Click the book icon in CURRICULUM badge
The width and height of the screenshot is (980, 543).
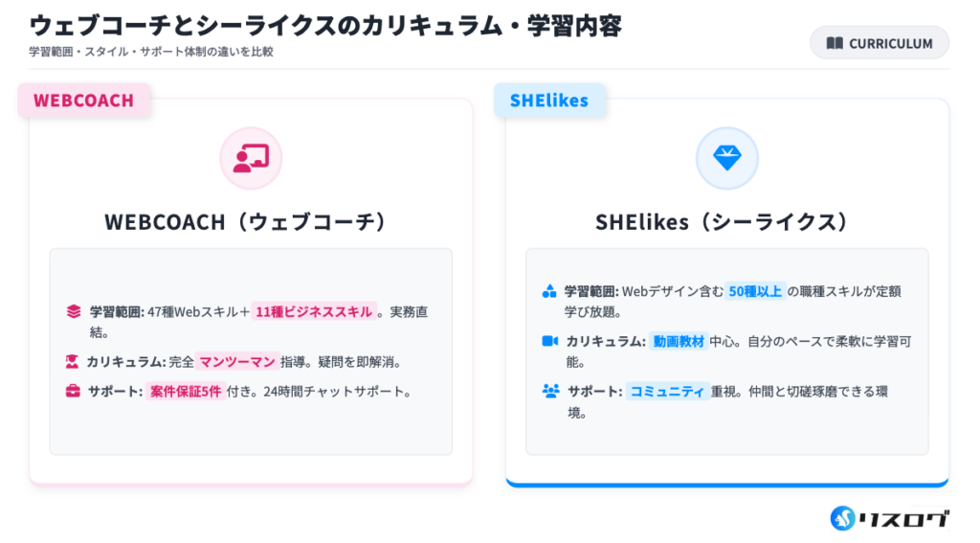(x=835, y=43)
